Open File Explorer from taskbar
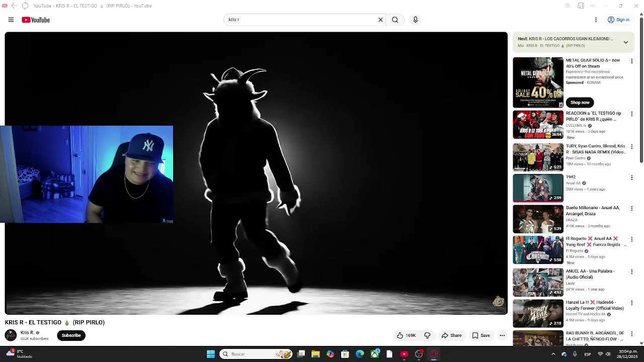Viewport: 644px width, 362px height. pyautogui.click(x=315, y=354)
